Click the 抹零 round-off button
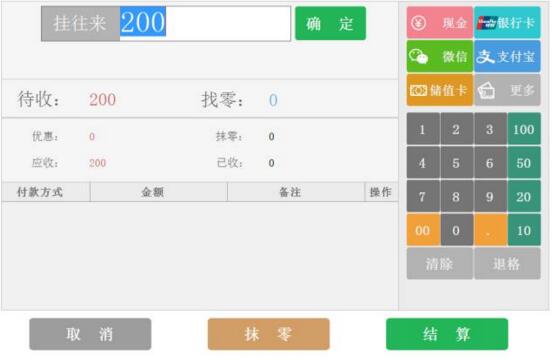This screenshot has width=553, height=361. (x=269, y=334)
